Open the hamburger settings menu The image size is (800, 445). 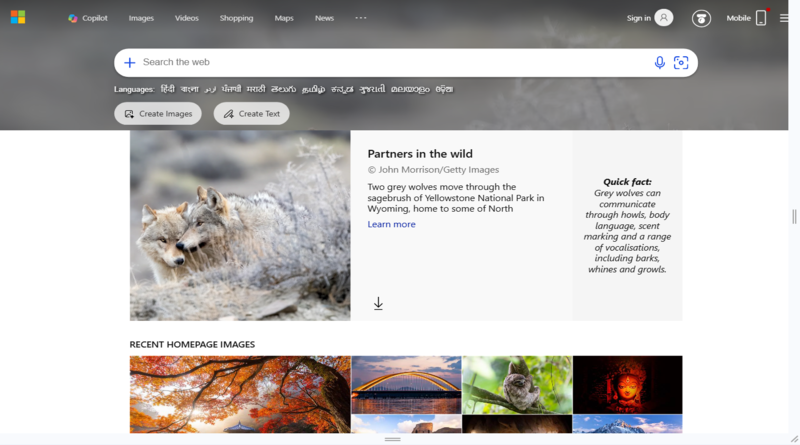coord(784,18)
